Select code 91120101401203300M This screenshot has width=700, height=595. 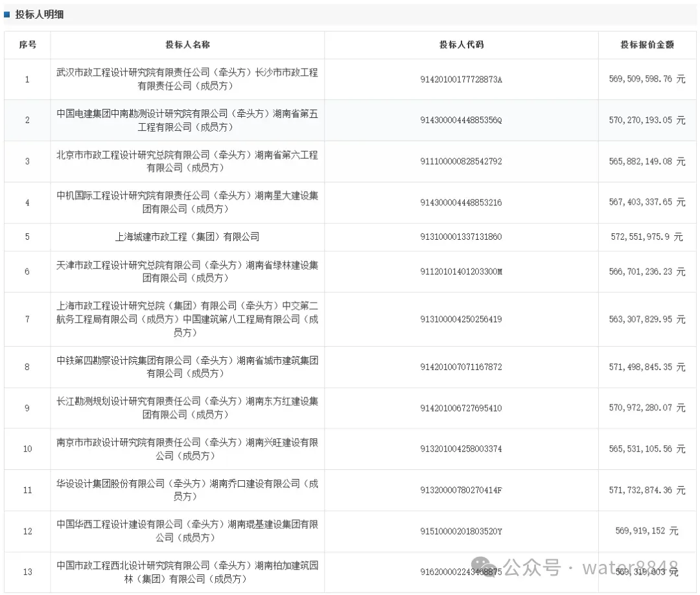[461, 272]
